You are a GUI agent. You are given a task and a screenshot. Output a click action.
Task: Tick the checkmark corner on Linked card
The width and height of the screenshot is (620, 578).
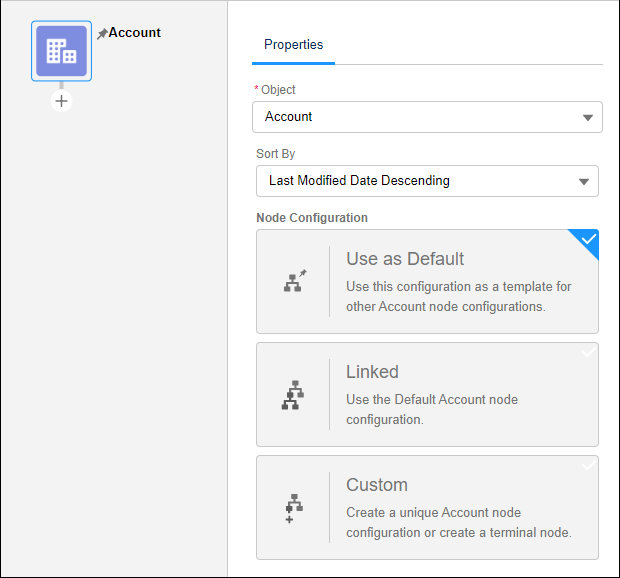tap(588, 353)
